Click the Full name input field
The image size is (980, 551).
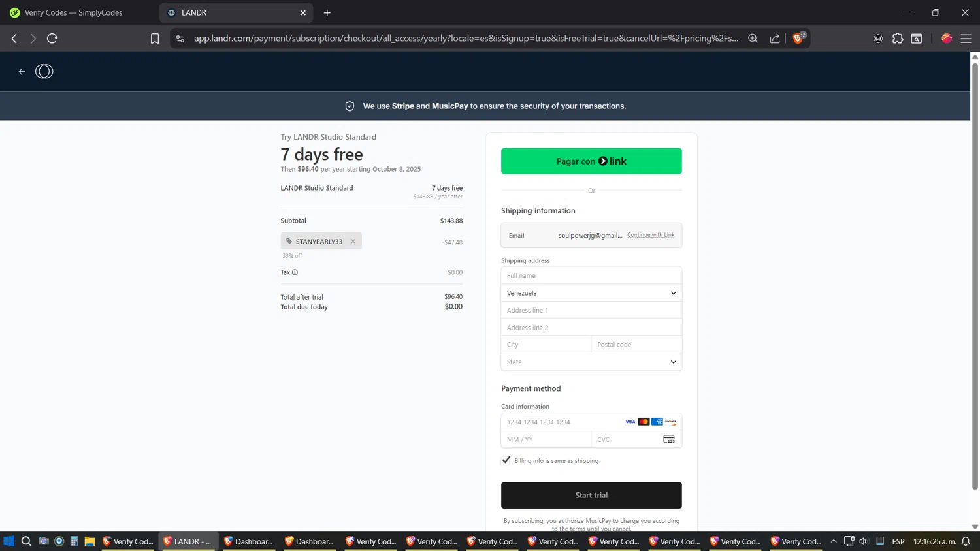click(591, 275)
